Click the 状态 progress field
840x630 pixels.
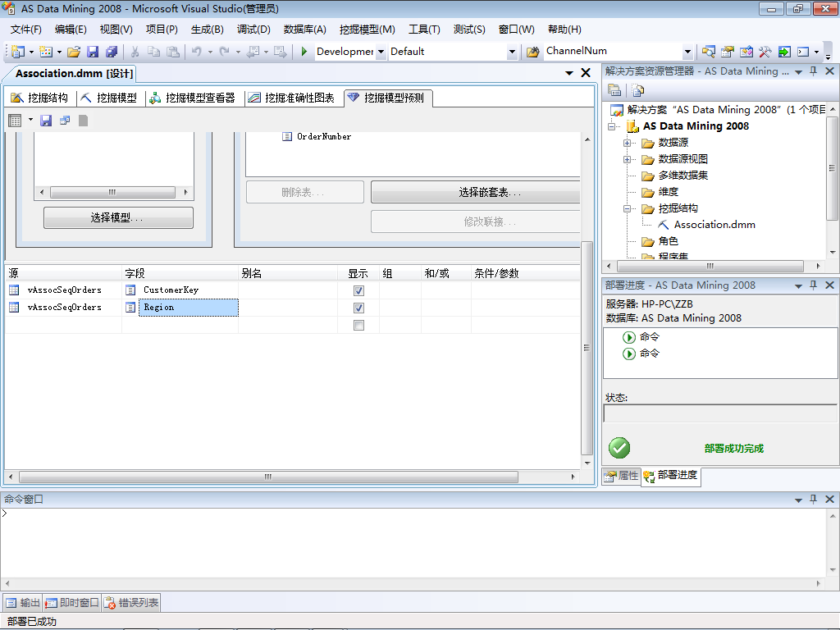(x=719, y=413)
